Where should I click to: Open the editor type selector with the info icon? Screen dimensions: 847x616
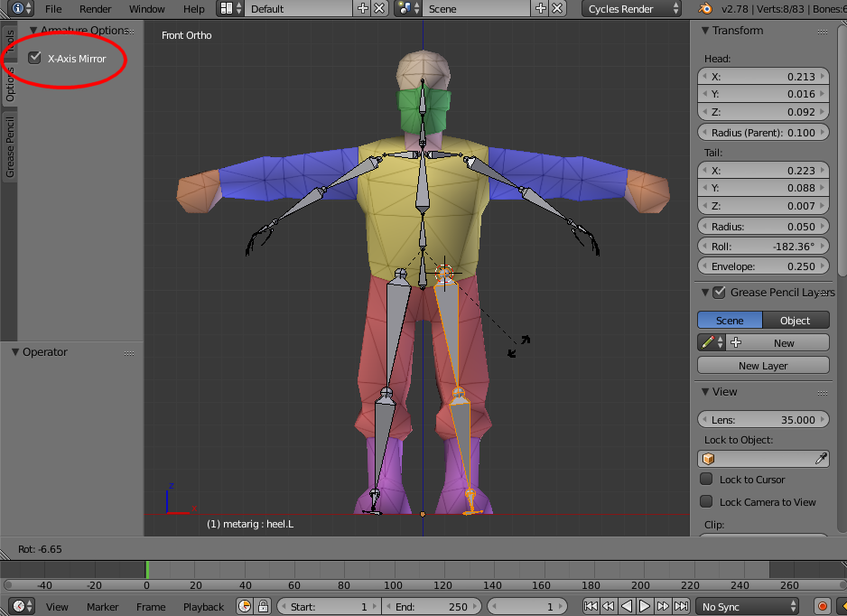[15, 9]
